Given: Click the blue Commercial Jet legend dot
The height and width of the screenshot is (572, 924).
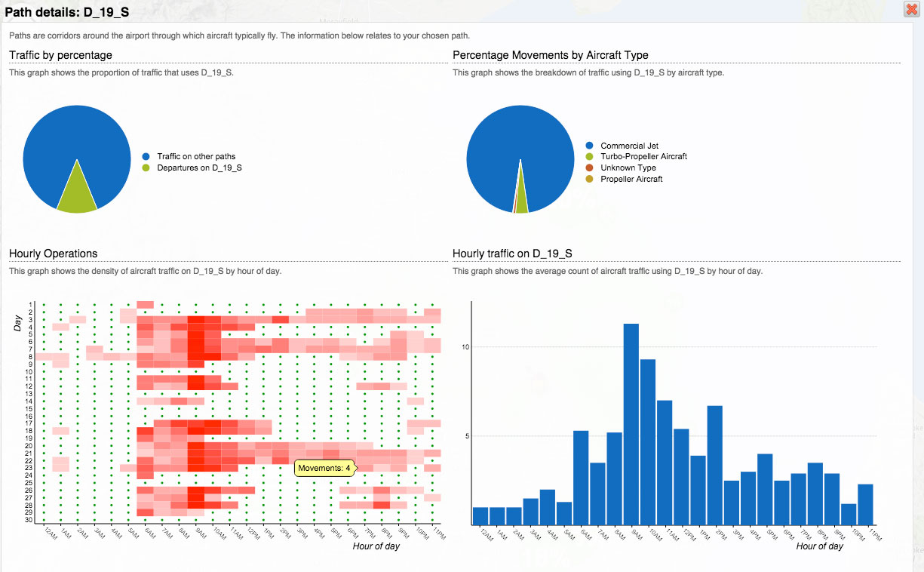Looking at the screenshot, I should 589,146.
